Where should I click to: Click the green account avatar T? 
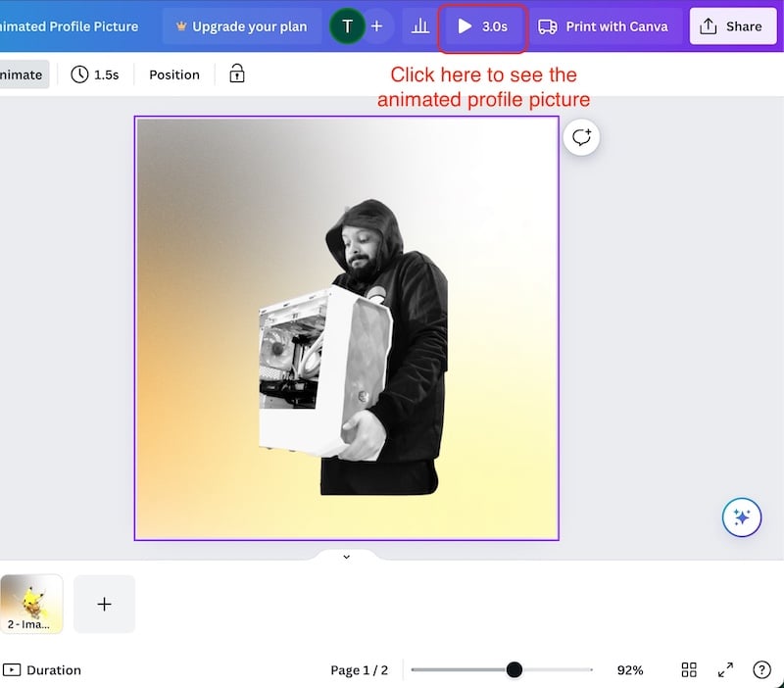point(348,26)
